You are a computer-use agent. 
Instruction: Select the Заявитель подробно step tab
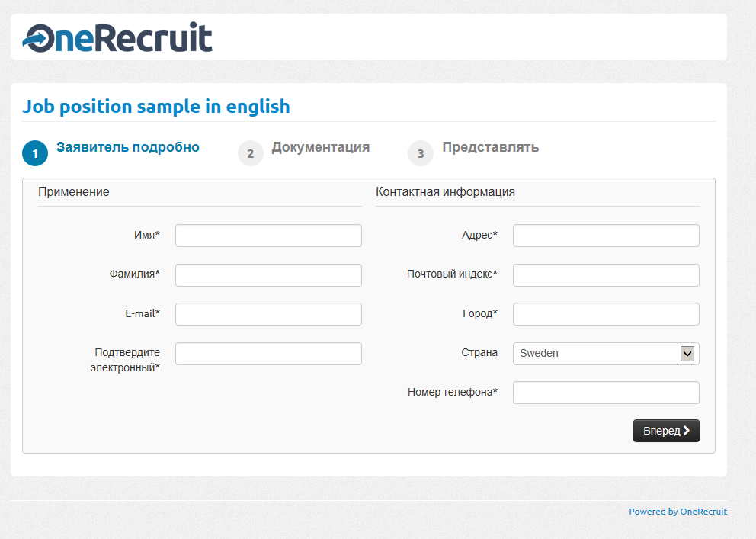[x=128, y=147]
